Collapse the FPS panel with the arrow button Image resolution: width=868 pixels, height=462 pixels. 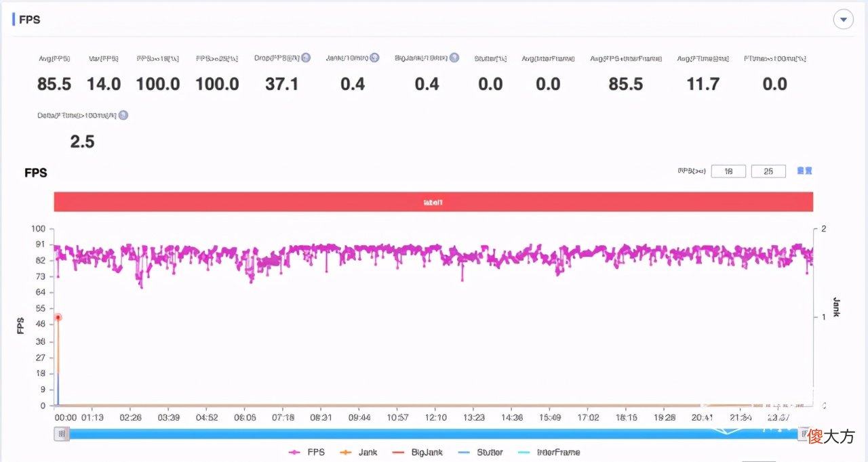point(843,20)
